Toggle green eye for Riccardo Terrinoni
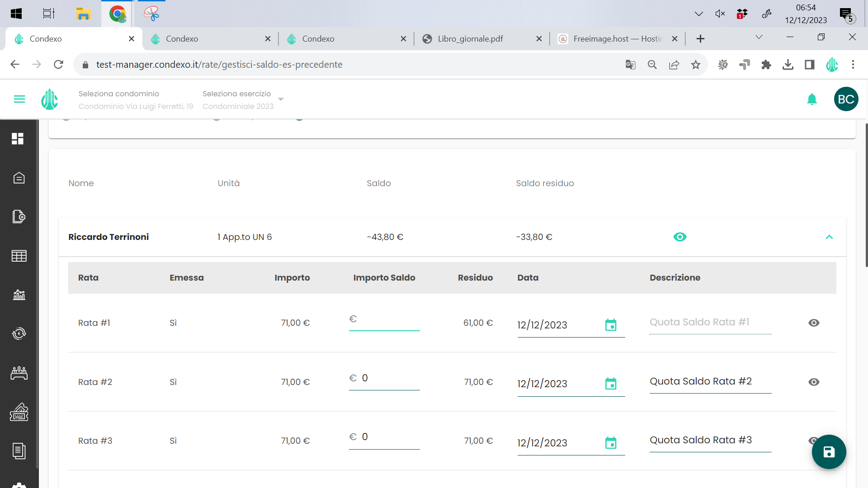The image size is (868, 488). 679,237
